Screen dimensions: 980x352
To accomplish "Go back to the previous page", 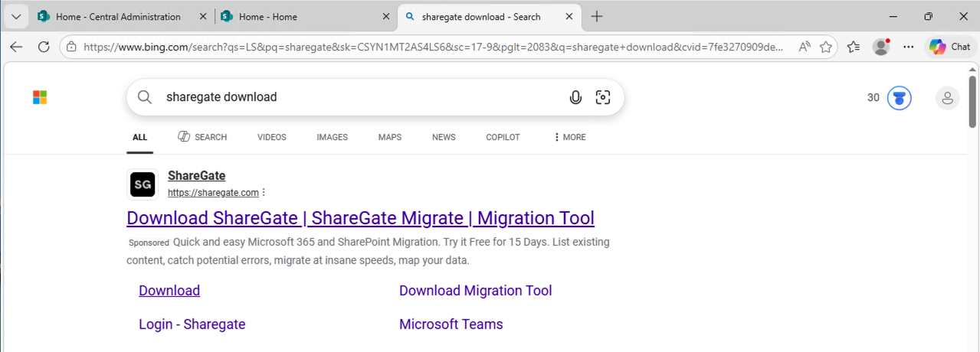I will pos(16,47).
